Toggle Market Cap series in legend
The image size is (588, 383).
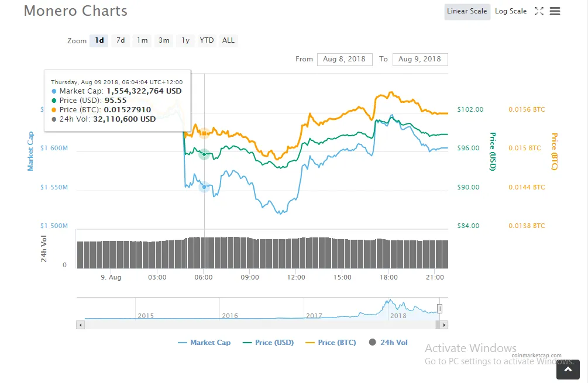(x=204, y=343)
